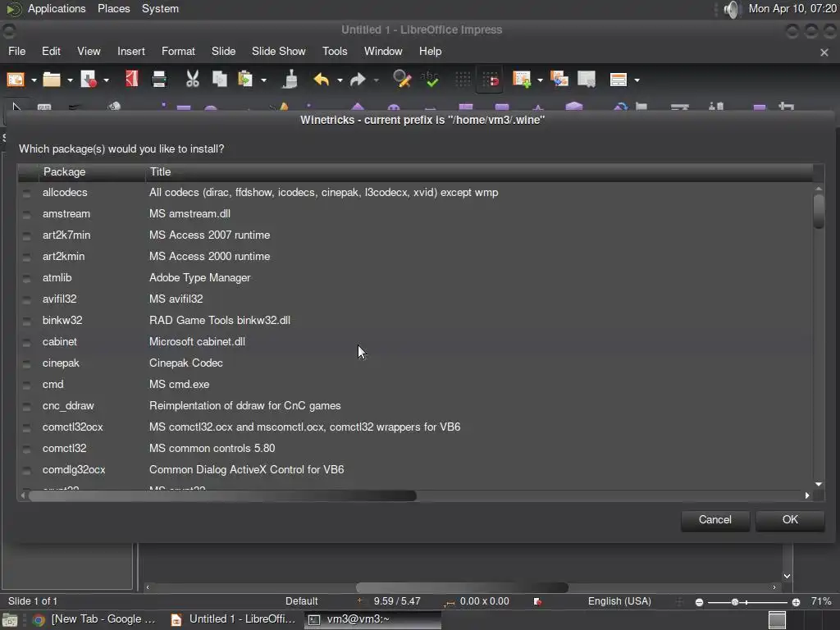Expand the New Slide dropdown arrow

pyautogui.click(x=540, y=80)
